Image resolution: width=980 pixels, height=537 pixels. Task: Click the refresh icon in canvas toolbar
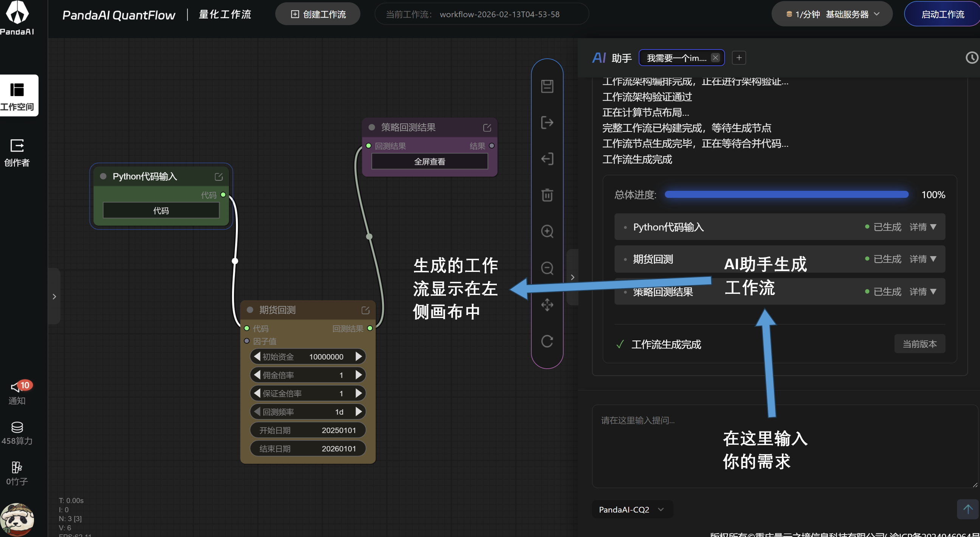pos(547,341)
